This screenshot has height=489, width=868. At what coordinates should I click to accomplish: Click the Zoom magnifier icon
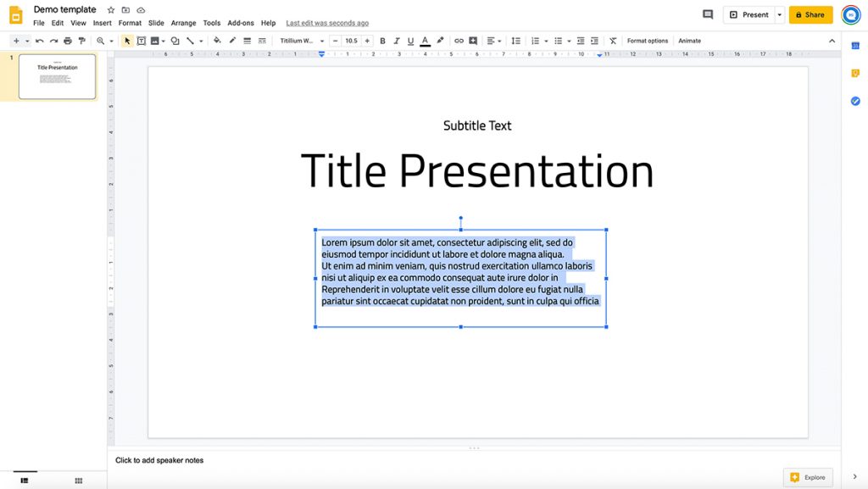[x=100, y=41]
